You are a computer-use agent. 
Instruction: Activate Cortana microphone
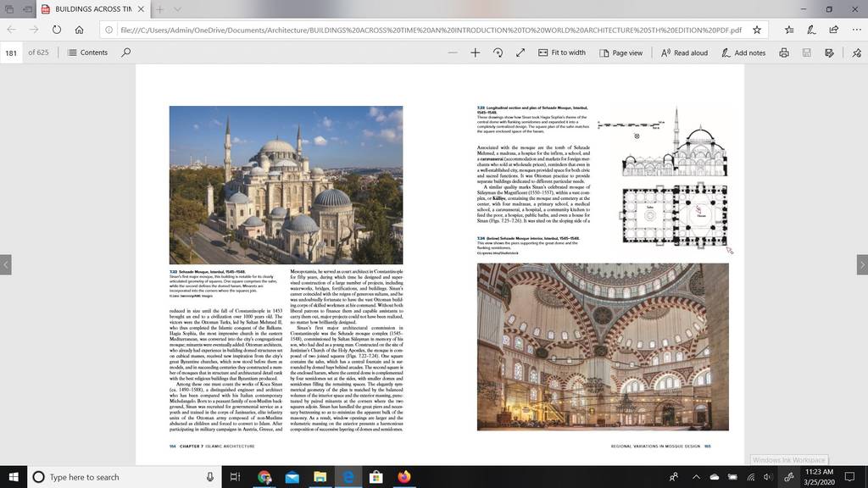pyautogui.click(x=210, y=477)
